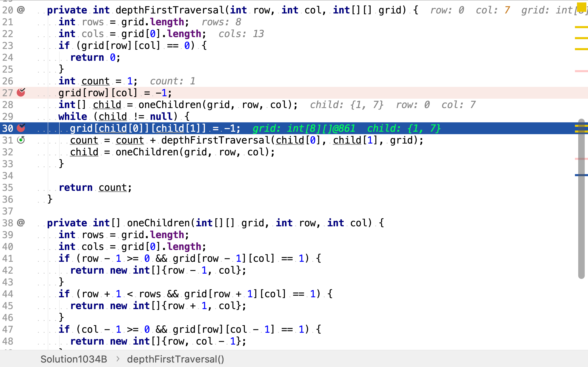Place the cursor on 'return count;' at line 35

tap(95, 188)
